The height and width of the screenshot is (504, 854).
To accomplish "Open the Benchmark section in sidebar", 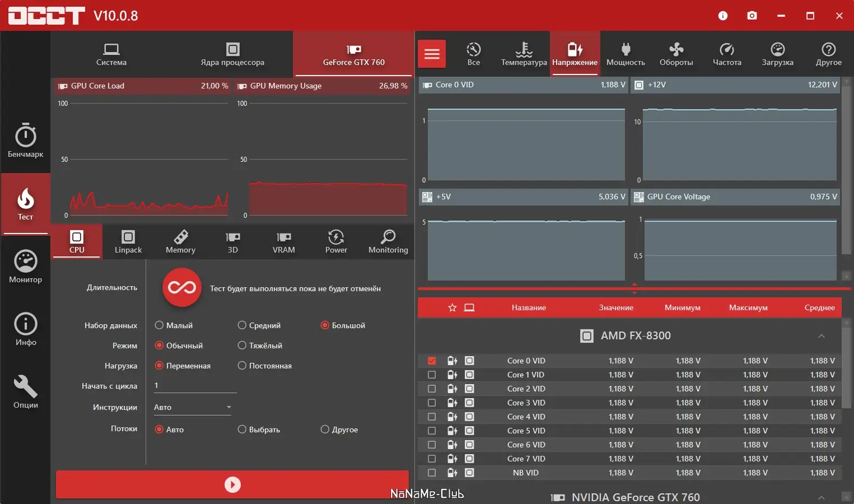I will pos(25,140).
